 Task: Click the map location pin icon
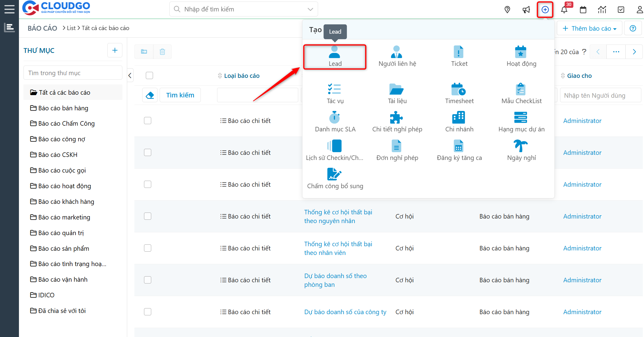(x=507, y=10)
